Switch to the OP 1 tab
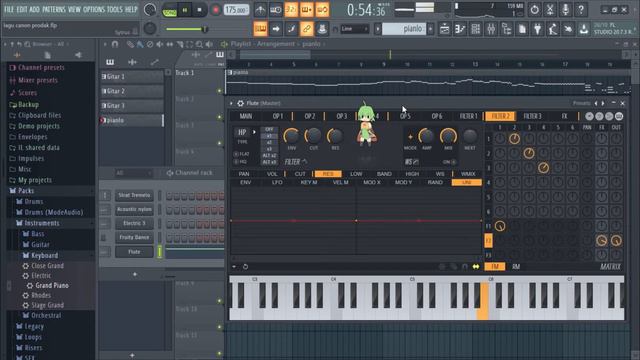 [x=278, y=116]
